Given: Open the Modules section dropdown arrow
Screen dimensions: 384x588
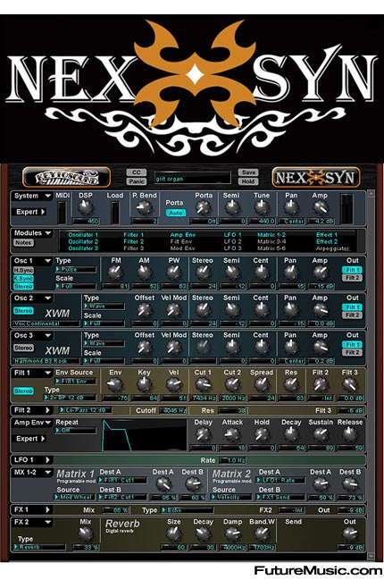Looking at the screenshot, I should tap(48, 233).
